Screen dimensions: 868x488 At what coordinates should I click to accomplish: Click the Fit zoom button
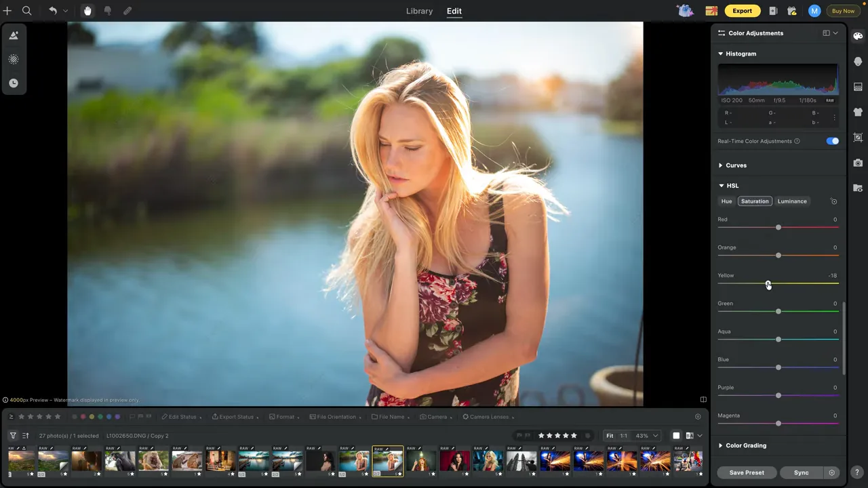610,436
